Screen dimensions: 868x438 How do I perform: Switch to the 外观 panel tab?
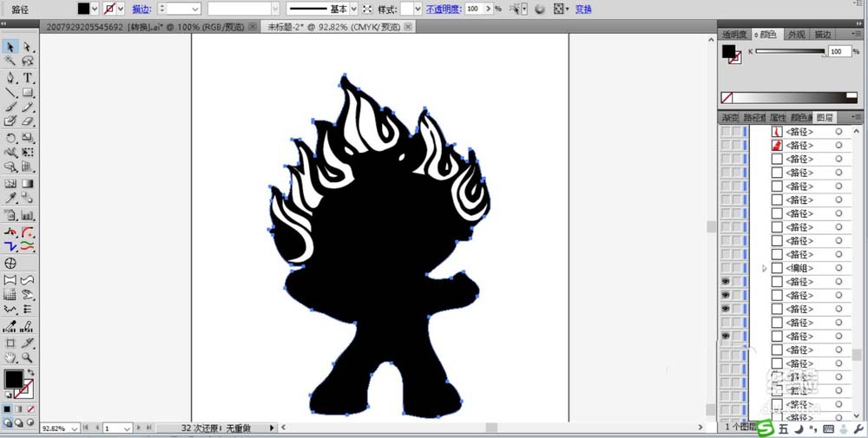(x=796, y=35)
